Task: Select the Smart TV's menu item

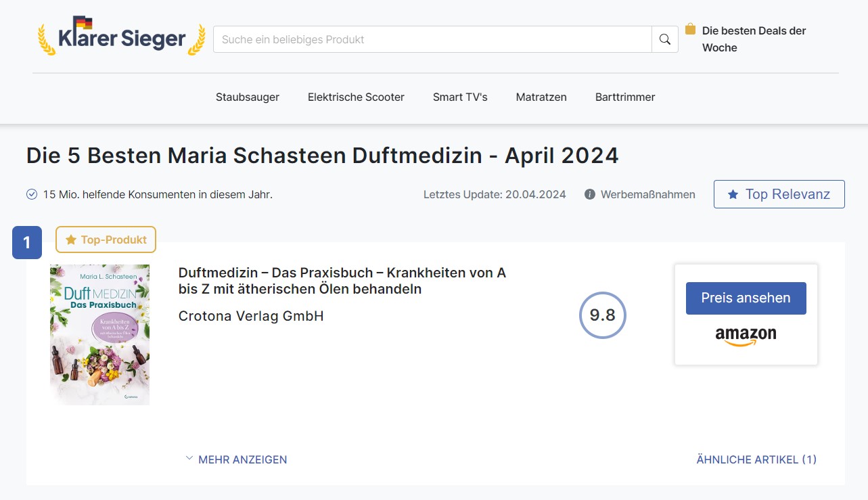Action: coord(460,97)
